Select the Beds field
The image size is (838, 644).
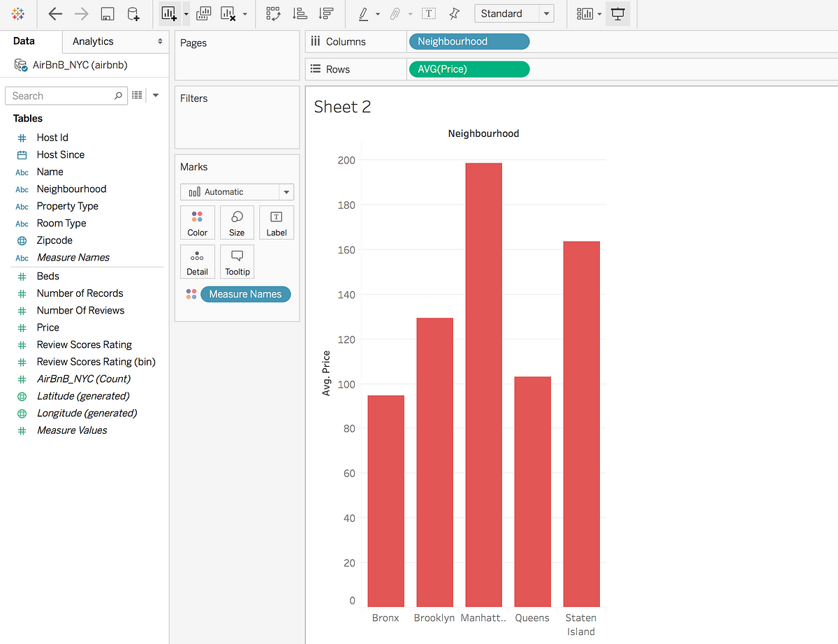pyautogui.click(x=47, y=276)
